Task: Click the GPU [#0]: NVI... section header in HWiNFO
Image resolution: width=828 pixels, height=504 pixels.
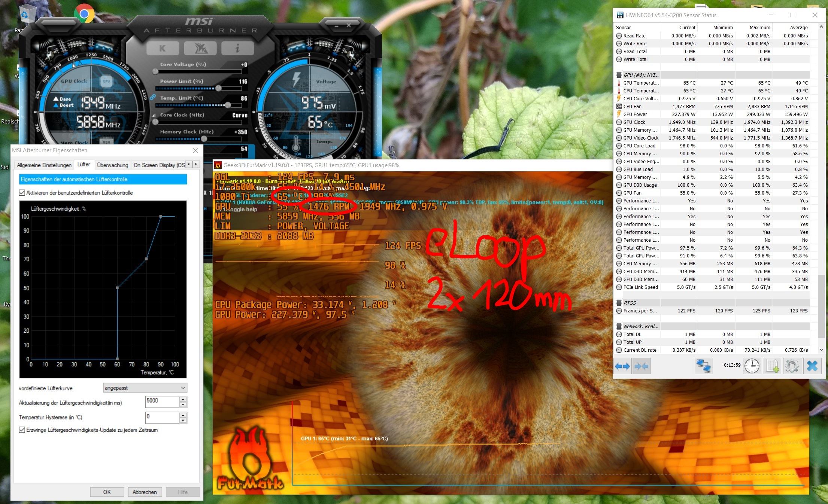Action: tap(712, 75)
